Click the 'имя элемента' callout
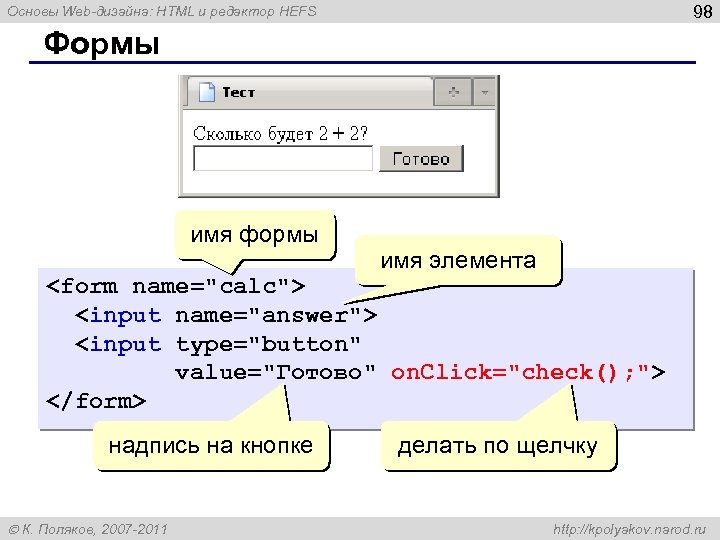The image size is (720, 540). [458, 261]
